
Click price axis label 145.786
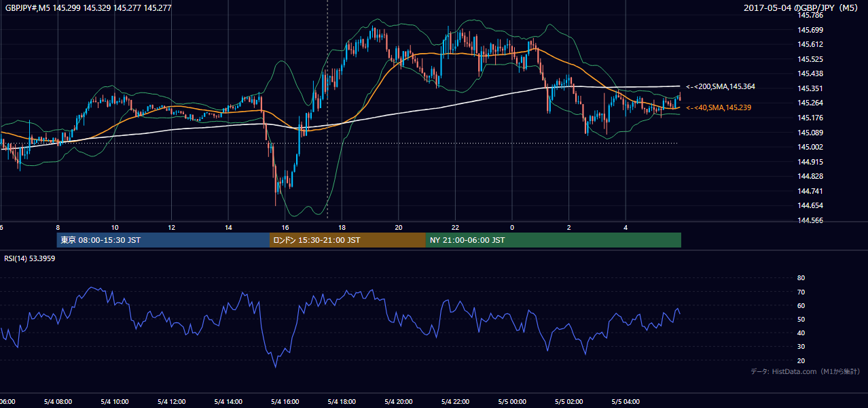pos(810,15)
